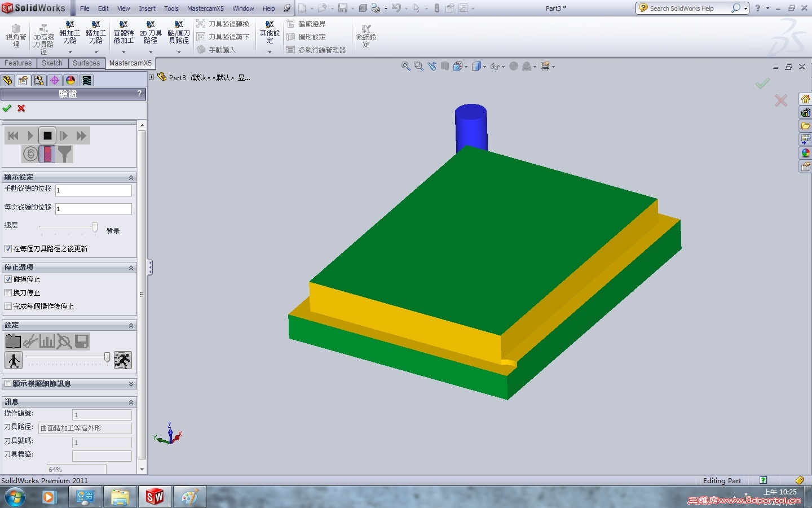This screenshot has width=812, height=508.
Task: Open the 點/圓刀具路徑 dropdown
Action: point(179,52)
